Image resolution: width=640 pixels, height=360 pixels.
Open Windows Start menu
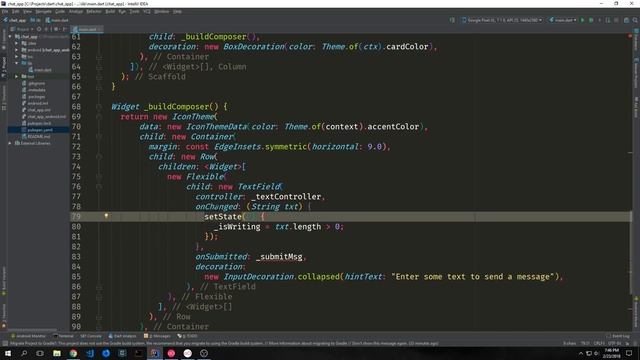pos(7,353)
